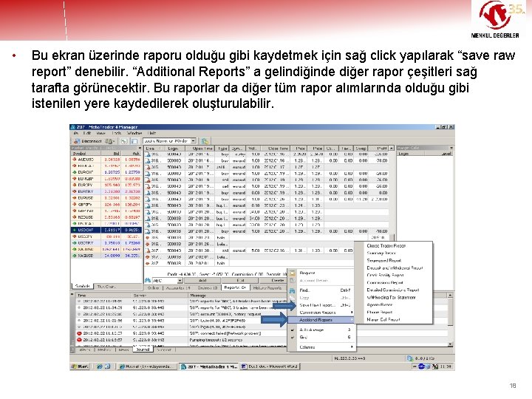The image size is (532, 399).
Task: Switch to the Orders tab
Action: pos(208,287)
